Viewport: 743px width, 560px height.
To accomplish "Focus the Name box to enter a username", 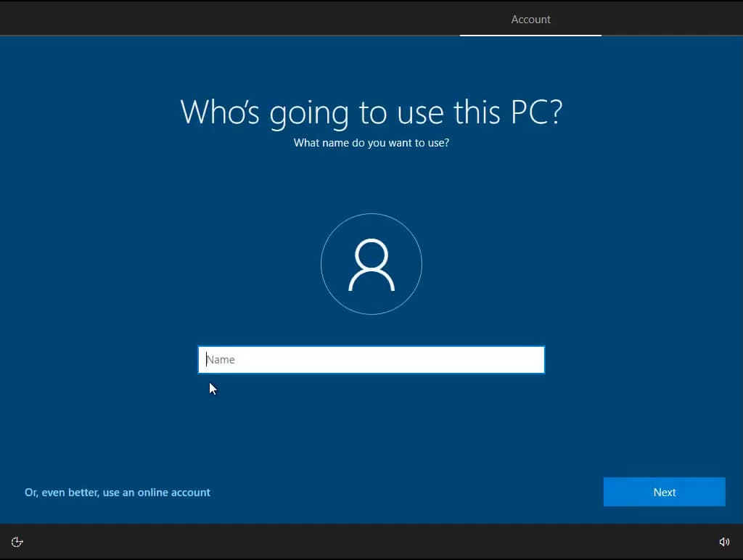I will pyautogui.click(x=371, y=360).
